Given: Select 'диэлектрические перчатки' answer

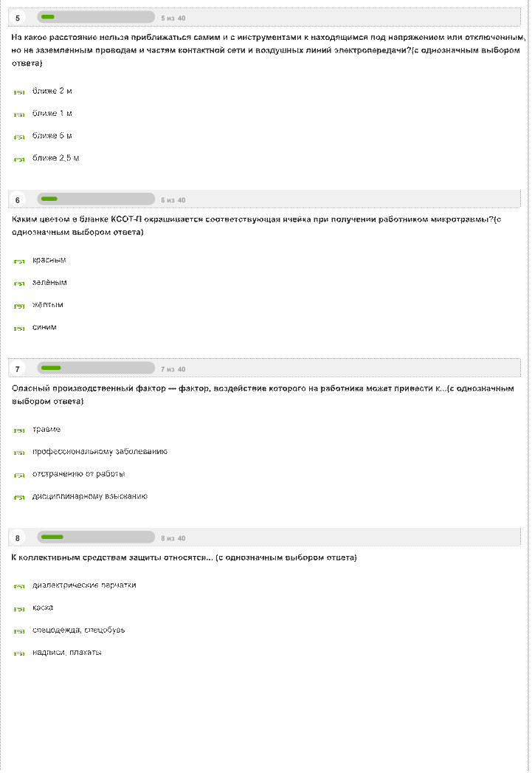Looking at the screenshot, I should click(19, 586).
